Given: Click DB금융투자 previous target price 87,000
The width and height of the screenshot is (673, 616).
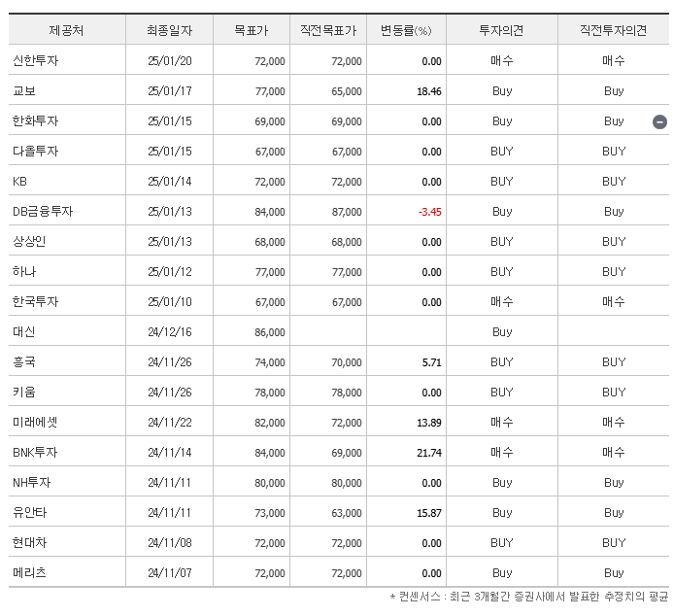Looking at the screenshot, I should coord(347,212).
